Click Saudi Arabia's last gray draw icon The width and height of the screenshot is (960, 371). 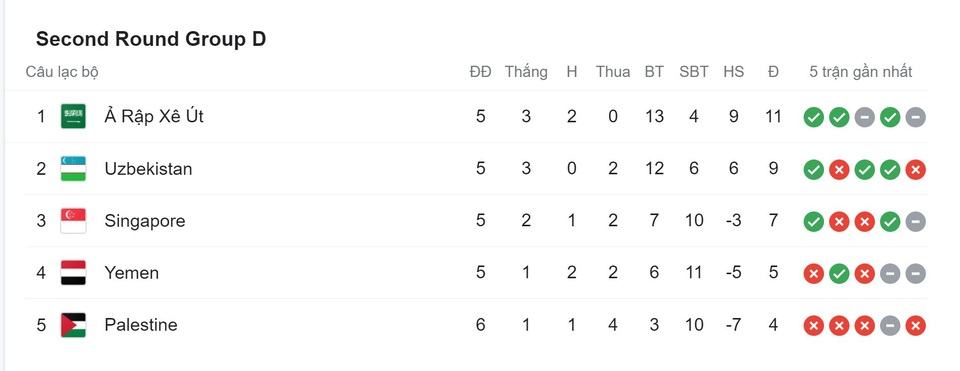coord(915,117)
